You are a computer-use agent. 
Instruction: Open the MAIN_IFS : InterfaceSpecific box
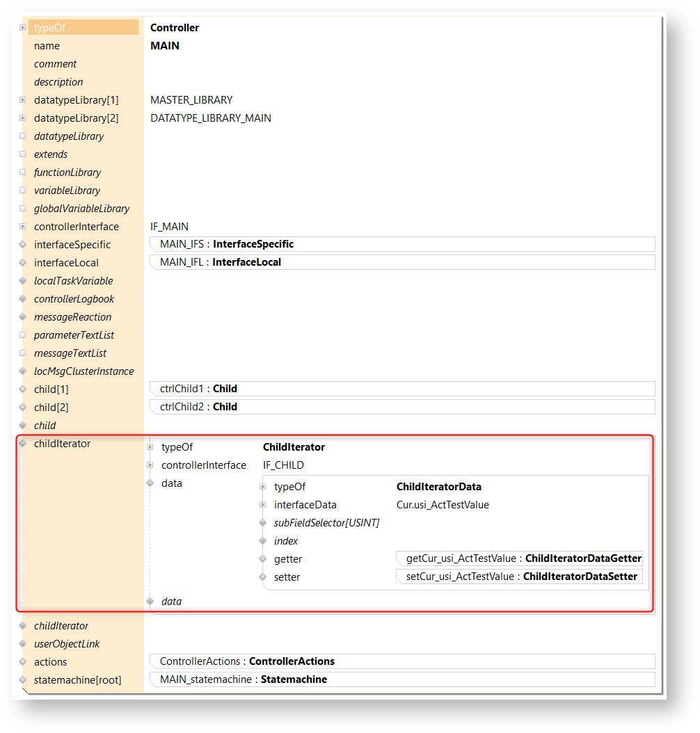(x=402, y=244)
